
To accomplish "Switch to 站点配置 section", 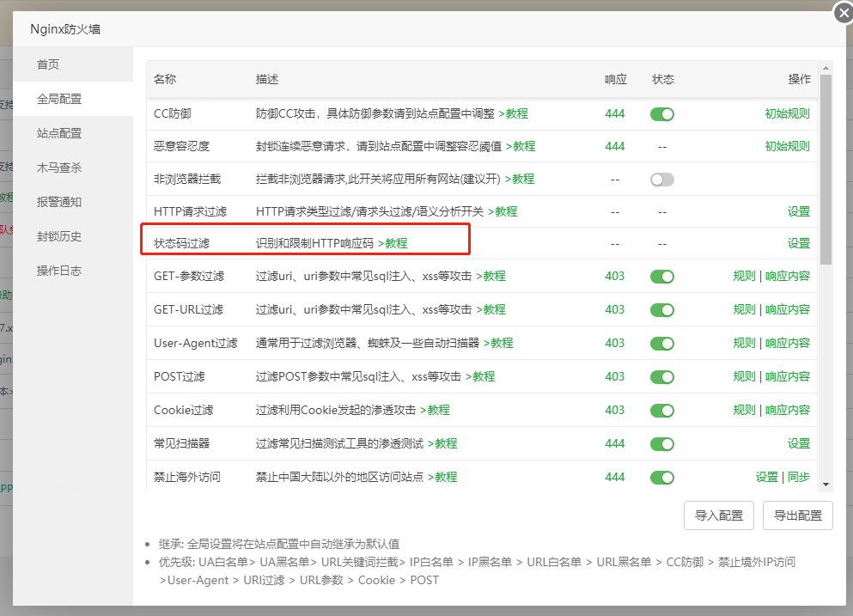I will [x=73, y=133].
